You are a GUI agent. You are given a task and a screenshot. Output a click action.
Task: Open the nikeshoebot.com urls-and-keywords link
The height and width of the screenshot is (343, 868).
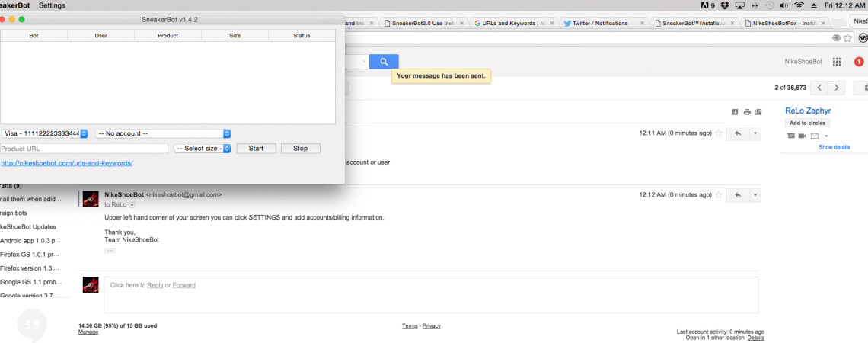tap(67, 163)
